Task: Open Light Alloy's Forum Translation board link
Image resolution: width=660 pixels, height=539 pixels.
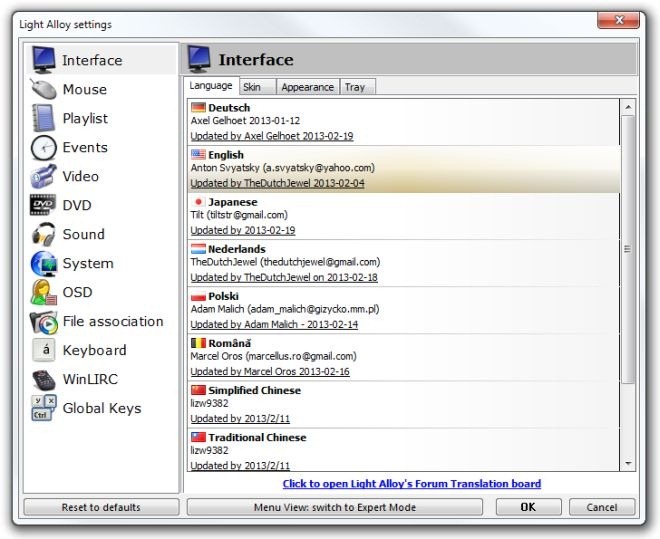Action: (x=412, y=483)
